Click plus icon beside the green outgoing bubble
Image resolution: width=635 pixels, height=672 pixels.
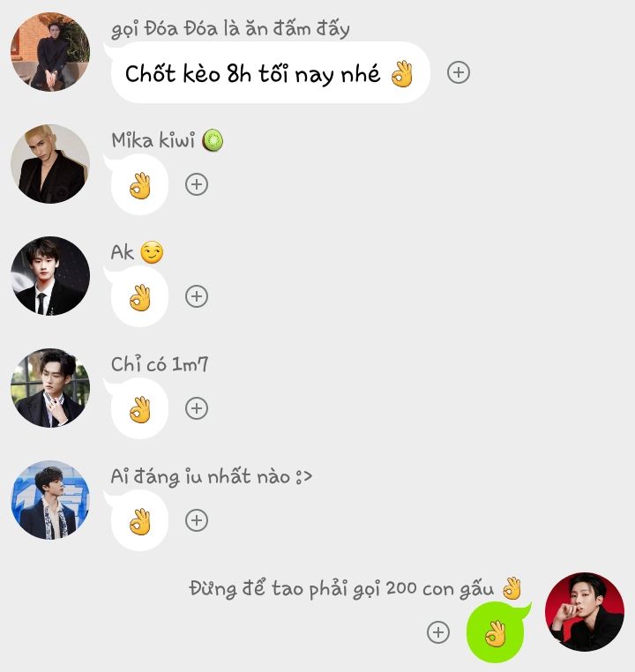tap(438, 632)
